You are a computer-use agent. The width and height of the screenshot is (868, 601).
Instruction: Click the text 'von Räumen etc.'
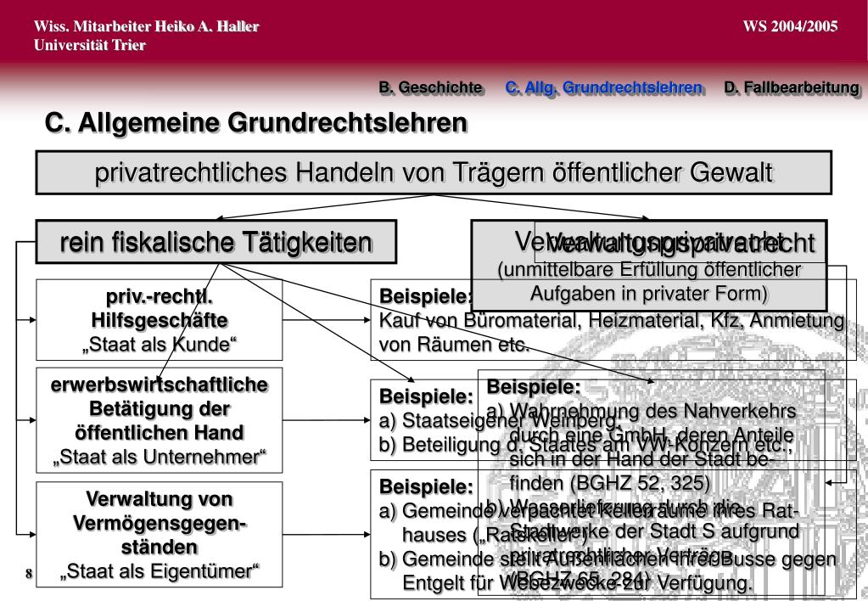[x=454, y=345]
